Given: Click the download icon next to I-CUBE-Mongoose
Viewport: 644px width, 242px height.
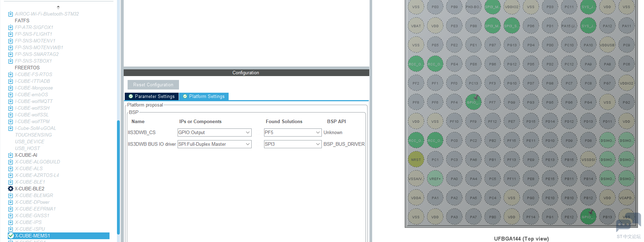Looking at the screenshot, I should (11, 88).
